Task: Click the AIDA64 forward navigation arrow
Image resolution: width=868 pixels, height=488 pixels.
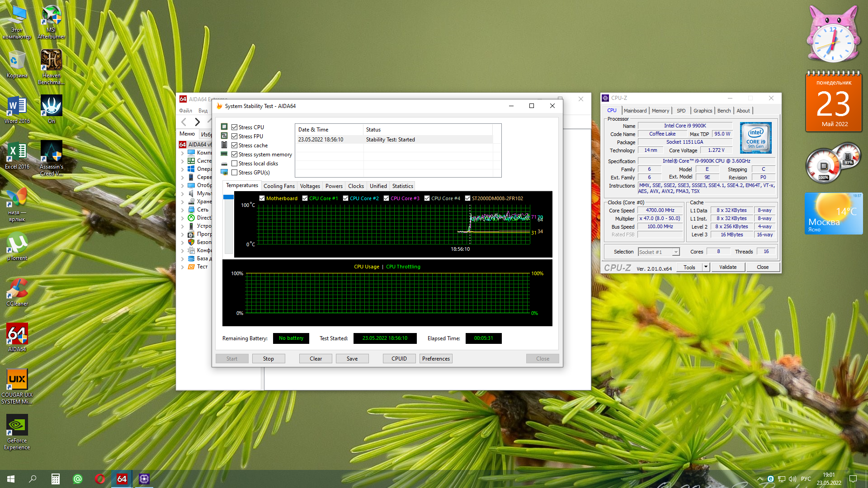Action: [197, 122]
